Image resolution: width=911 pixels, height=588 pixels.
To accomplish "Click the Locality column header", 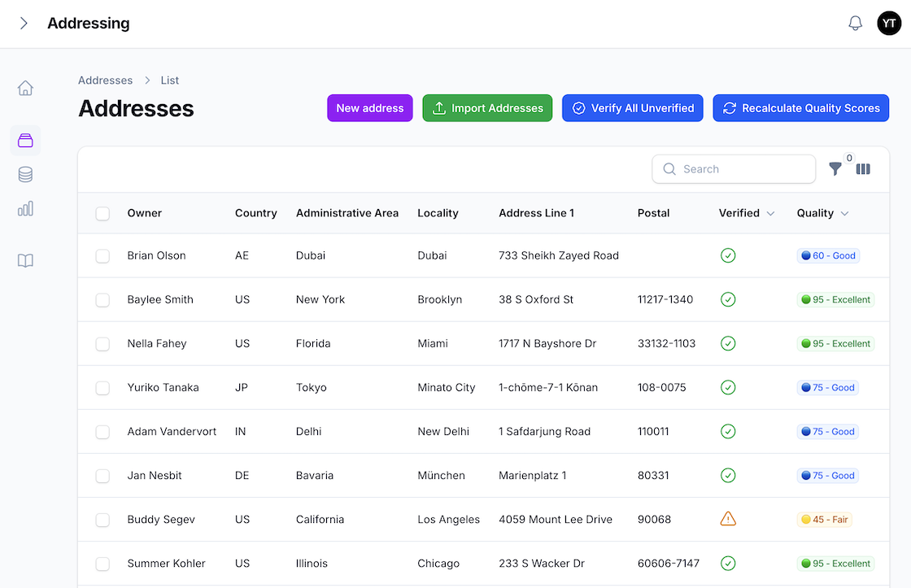I will pos(438,213).
